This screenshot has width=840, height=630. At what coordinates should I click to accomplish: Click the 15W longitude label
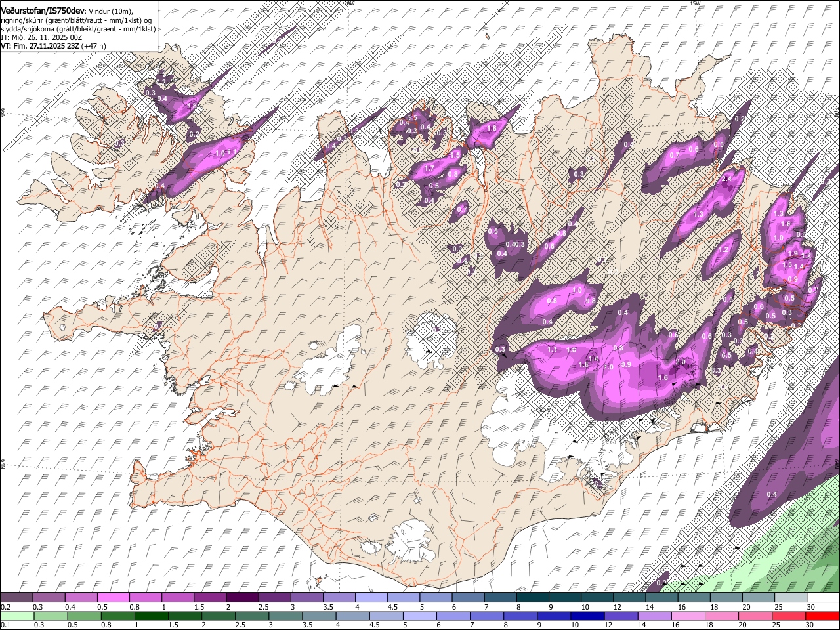(x=695, y=3)
